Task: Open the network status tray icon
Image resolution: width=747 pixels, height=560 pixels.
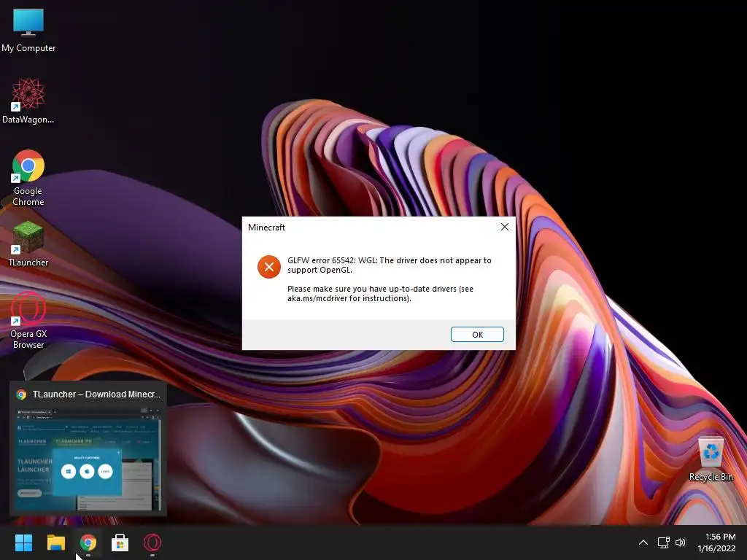Action: tap(663, 542)
